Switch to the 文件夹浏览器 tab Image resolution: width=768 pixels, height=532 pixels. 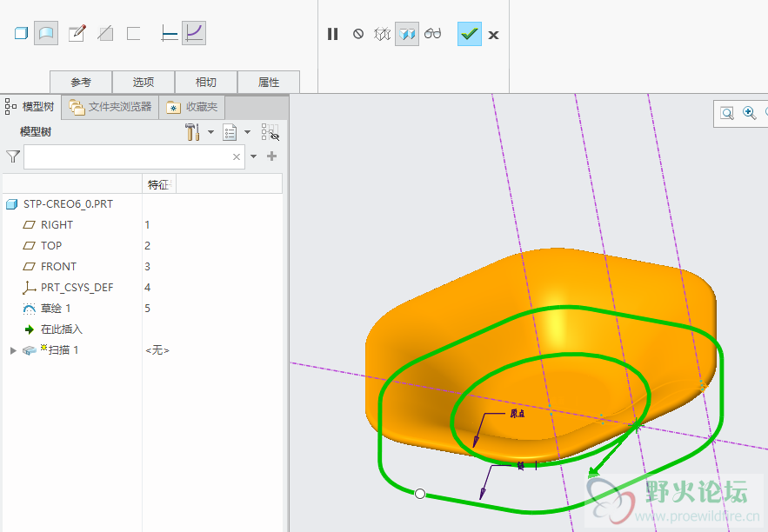(110, 107)
